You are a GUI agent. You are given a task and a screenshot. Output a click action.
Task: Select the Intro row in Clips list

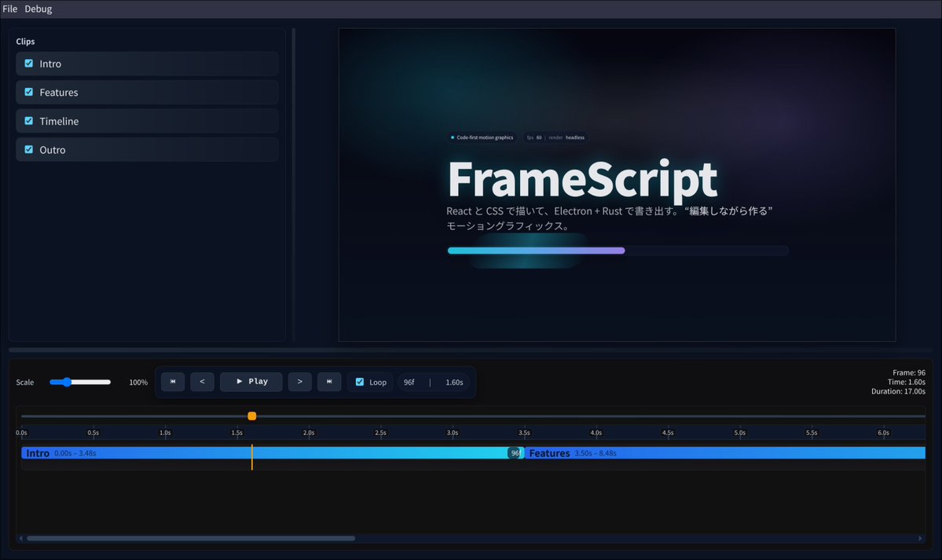click(147, 64)
